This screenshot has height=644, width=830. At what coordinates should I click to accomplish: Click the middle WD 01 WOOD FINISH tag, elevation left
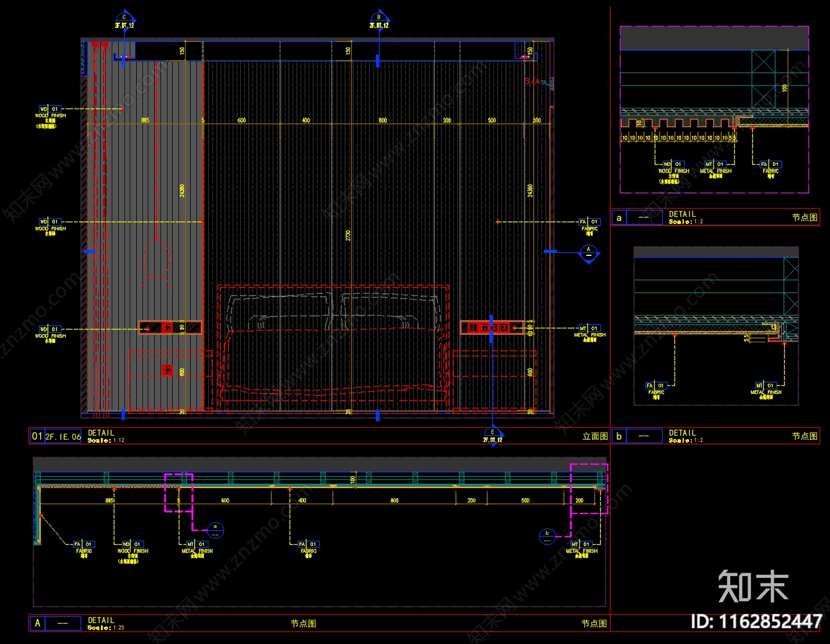[50, 227]
